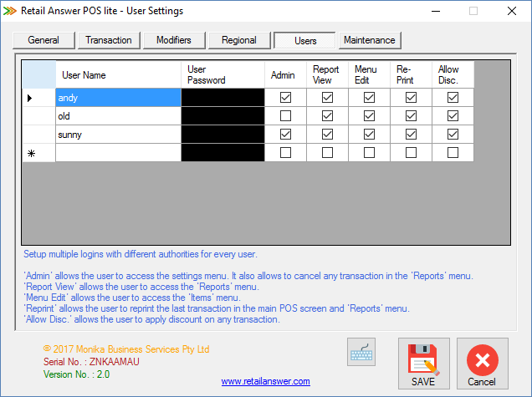
Task: Check Report View in the new user row
Action: (327, 153)
